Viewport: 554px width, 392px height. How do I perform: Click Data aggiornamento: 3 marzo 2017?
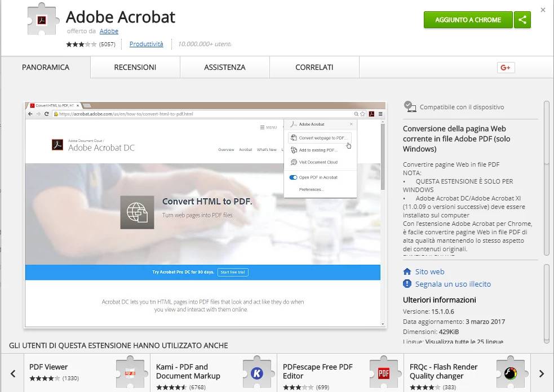[x=454, y=322]
